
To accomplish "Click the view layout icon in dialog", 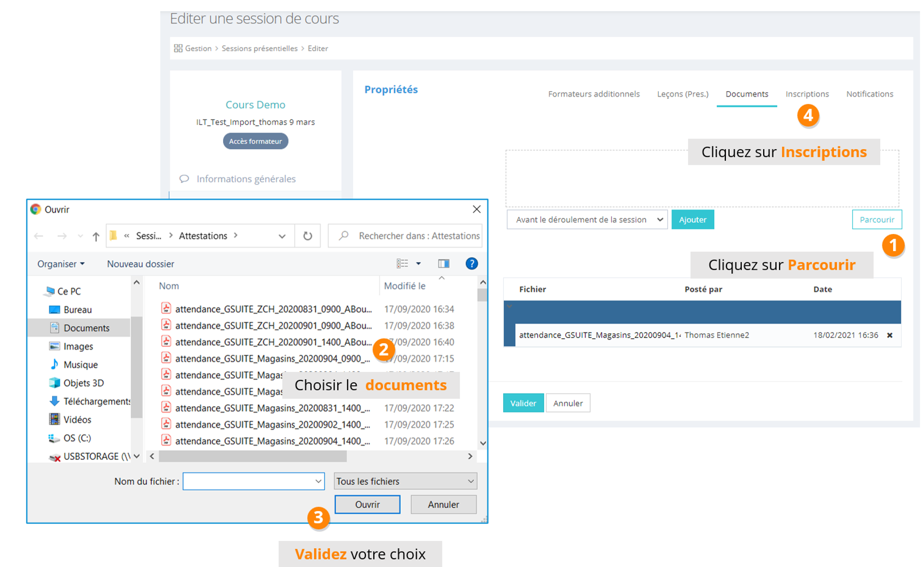I will (x=403, y=263).
